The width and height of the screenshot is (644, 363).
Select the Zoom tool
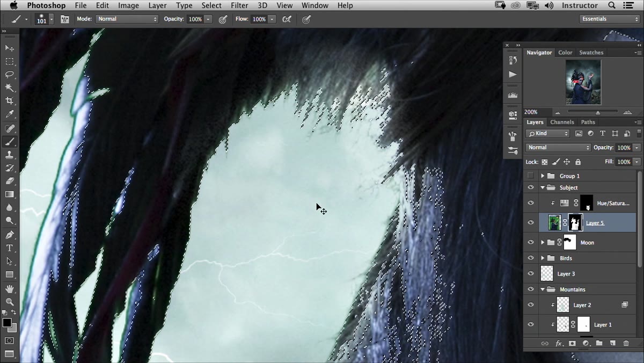coord(10,302)
